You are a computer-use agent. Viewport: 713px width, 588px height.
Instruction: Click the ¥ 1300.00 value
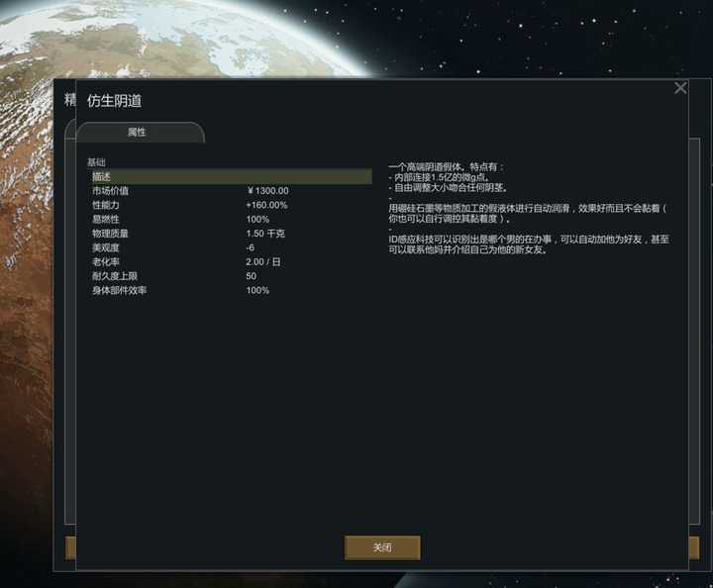point(267,191)
